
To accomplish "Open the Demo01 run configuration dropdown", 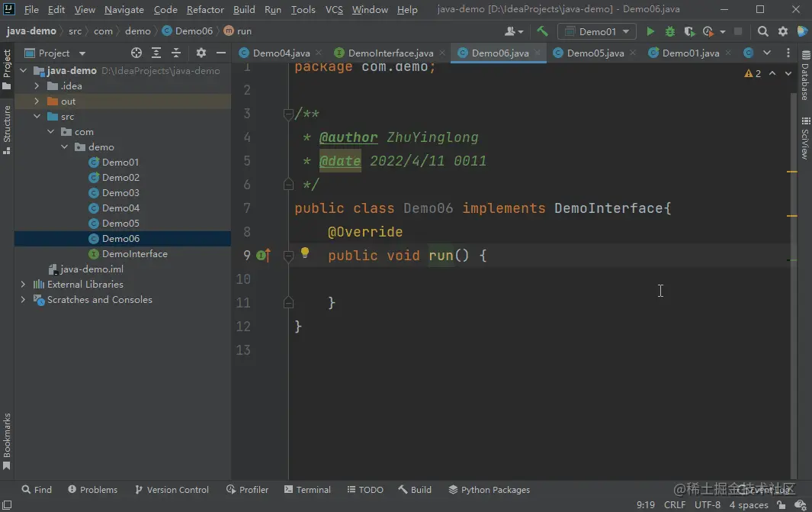I will 597,31.
